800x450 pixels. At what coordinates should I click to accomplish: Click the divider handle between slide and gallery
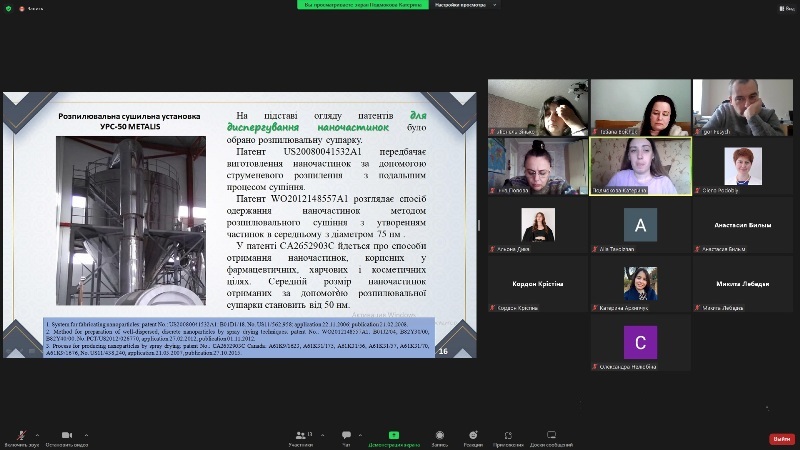[479, 225]
